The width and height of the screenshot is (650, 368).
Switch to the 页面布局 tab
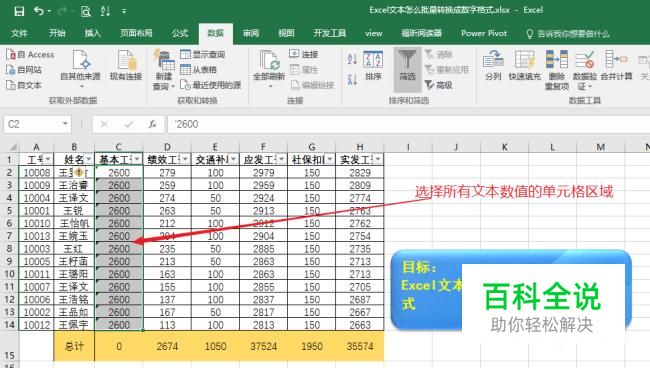click(x=136, y=33)
